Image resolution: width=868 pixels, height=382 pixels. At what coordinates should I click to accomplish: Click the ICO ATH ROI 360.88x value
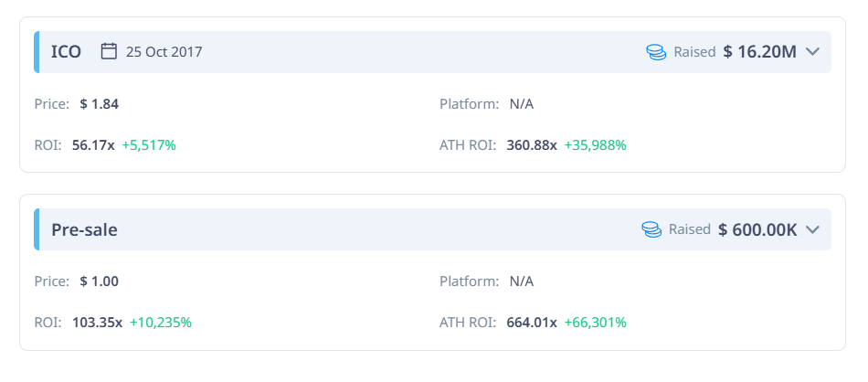coord(530,145)
